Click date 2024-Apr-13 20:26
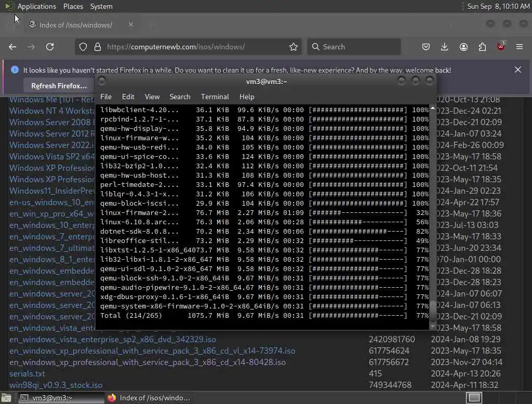Viewport: 532px width, 404px height. click(465, 373)
